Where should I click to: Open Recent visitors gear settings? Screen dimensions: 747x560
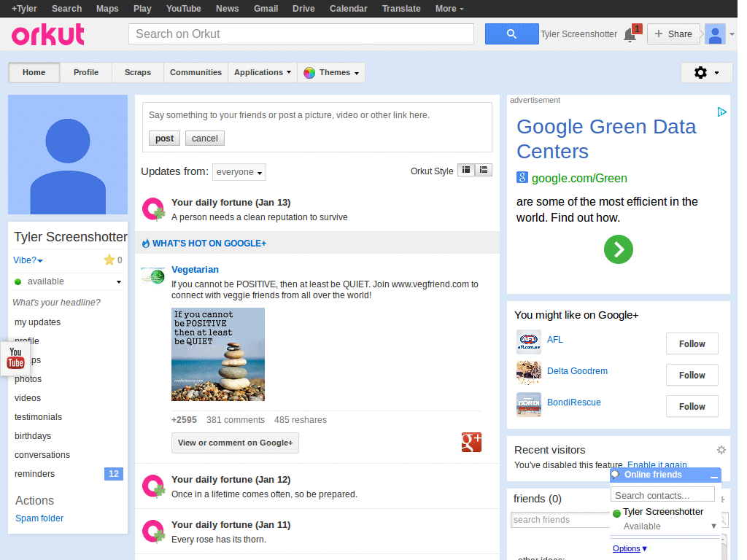coord(721,450)
